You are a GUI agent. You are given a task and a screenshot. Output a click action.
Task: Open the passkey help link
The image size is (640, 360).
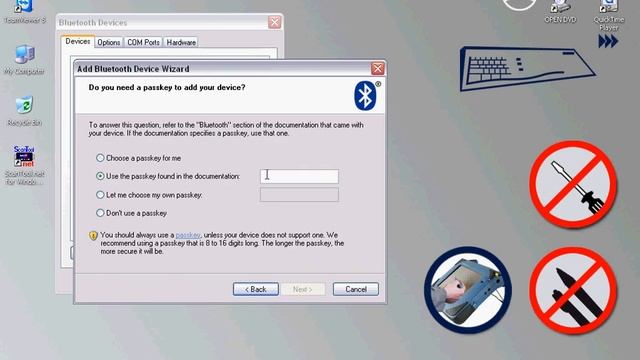[x=188, y=235]
